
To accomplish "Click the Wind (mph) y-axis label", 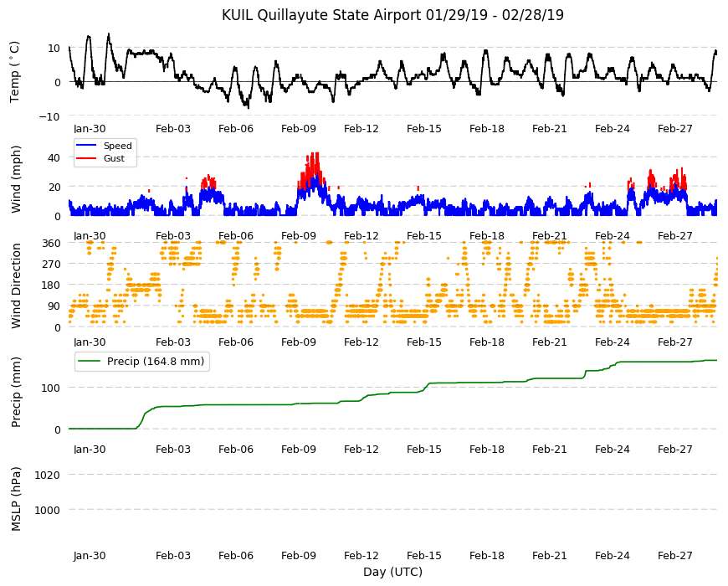I will (16, 179).
